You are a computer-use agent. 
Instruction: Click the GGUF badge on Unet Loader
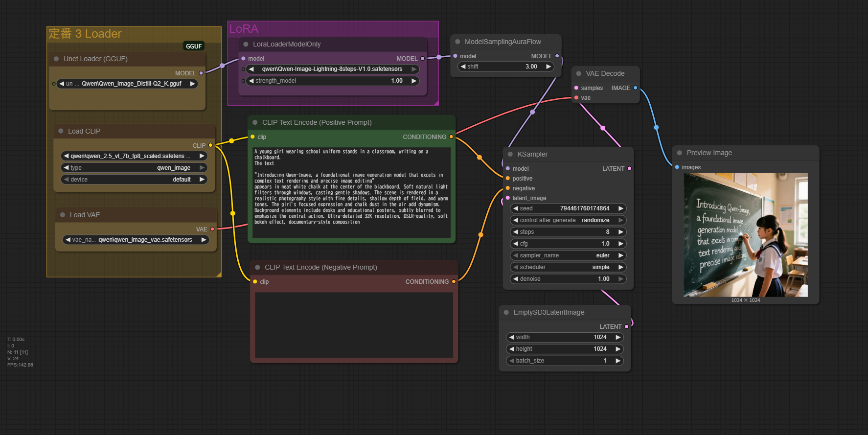point(194,46)
